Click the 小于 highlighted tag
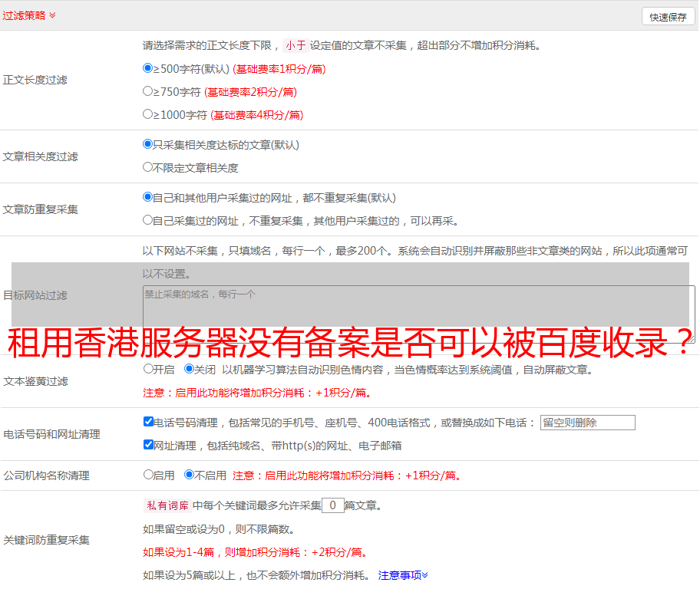 coord(296,45)
